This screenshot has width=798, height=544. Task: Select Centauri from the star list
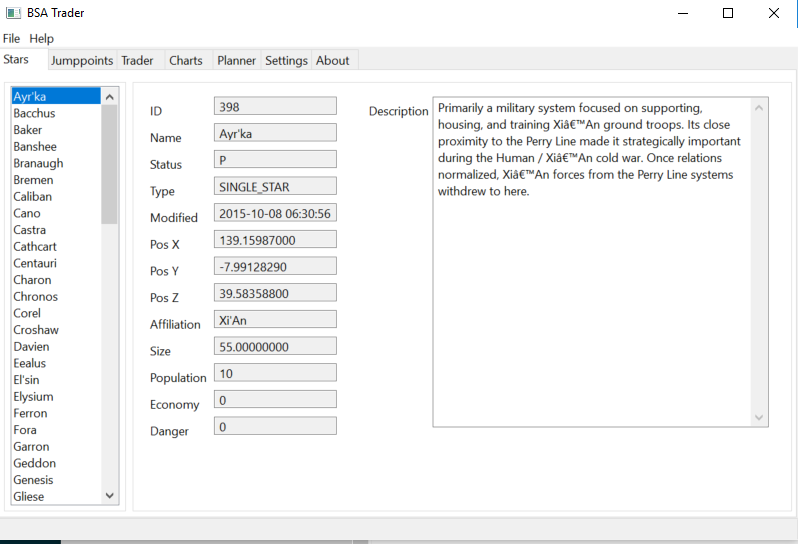35,263
